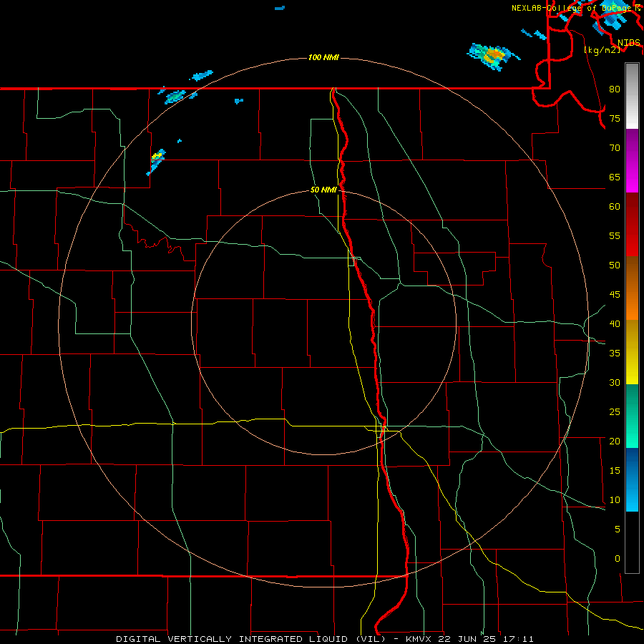
Task: Pick the purple-magenta segment of the color bar
Action: coord(632,160)
